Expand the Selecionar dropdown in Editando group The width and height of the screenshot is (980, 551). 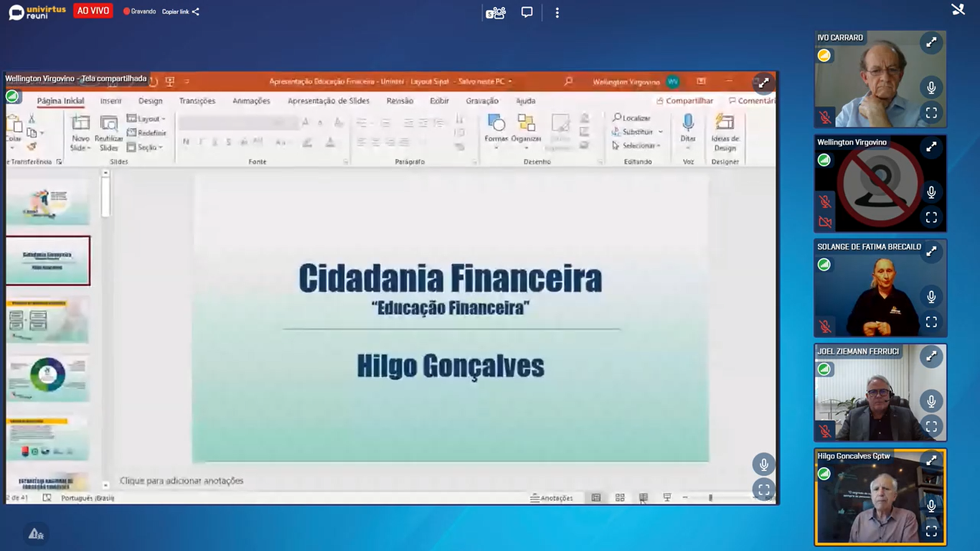pos(637,146)
